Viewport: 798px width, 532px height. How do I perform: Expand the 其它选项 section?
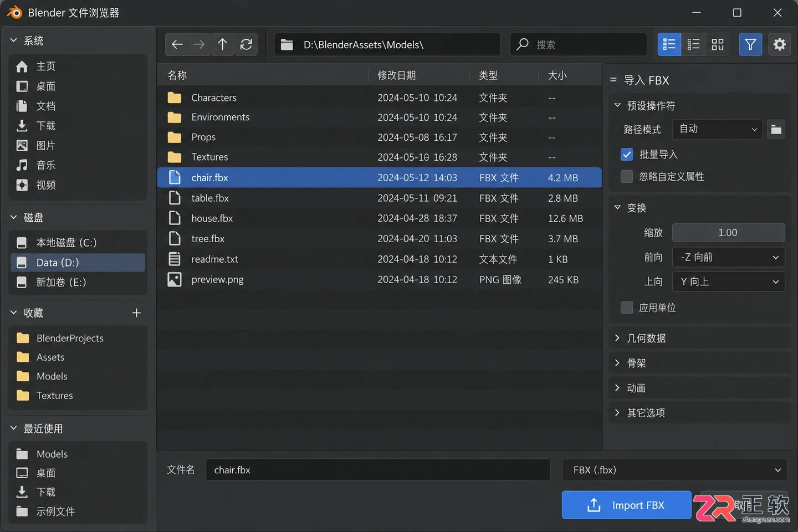point(699,413)
